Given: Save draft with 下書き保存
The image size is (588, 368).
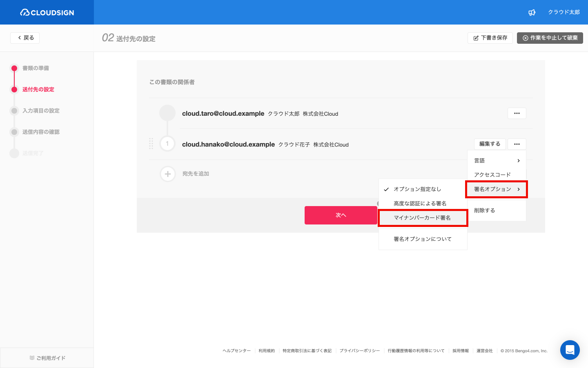Looking at the screenshot, I should 490,38.
